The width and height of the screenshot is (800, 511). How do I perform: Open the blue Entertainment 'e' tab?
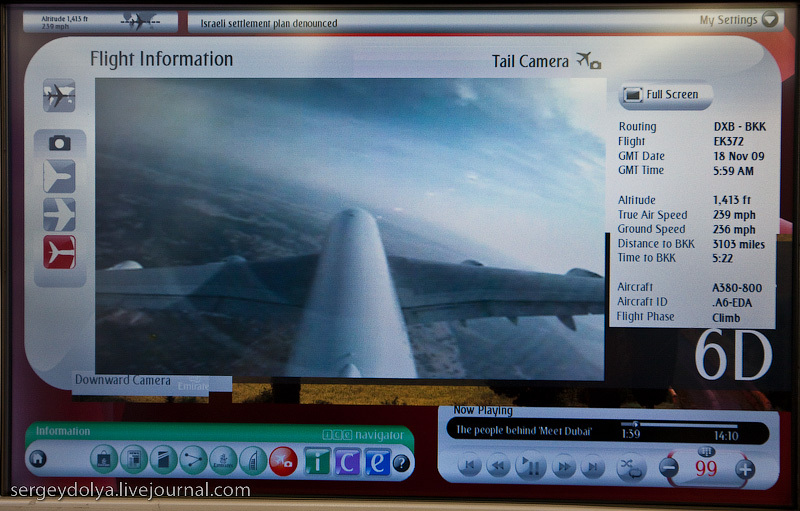pyautogui.click(x=378, y=463)
